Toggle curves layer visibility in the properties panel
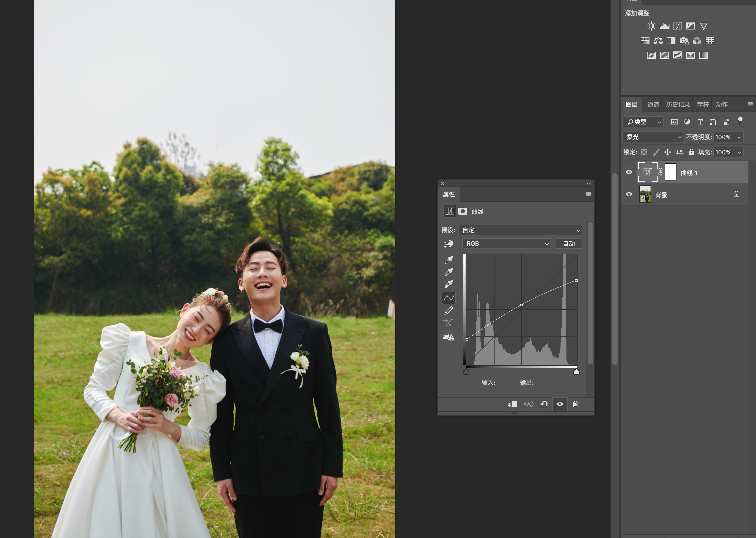 pyautogui.click(x=560, y=404)
